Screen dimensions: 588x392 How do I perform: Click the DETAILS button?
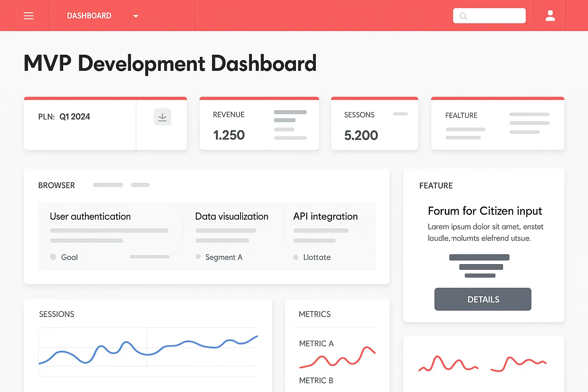coord(483,299)
